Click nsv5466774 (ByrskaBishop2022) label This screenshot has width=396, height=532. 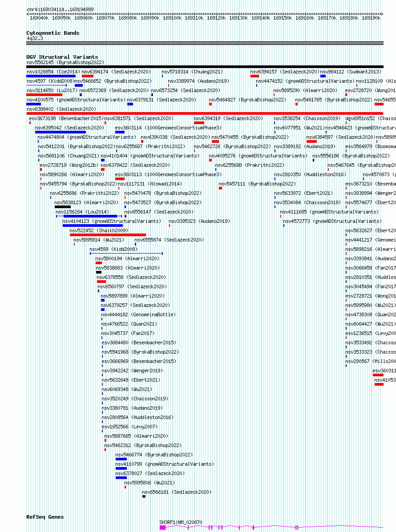click(x=154, y=455)
